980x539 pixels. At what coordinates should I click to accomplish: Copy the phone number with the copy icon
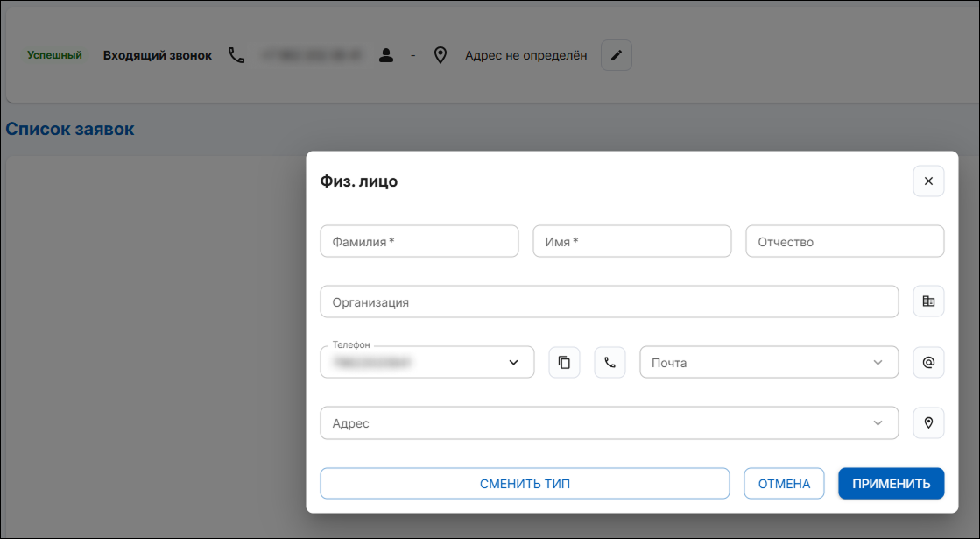[x=564, y=362]
